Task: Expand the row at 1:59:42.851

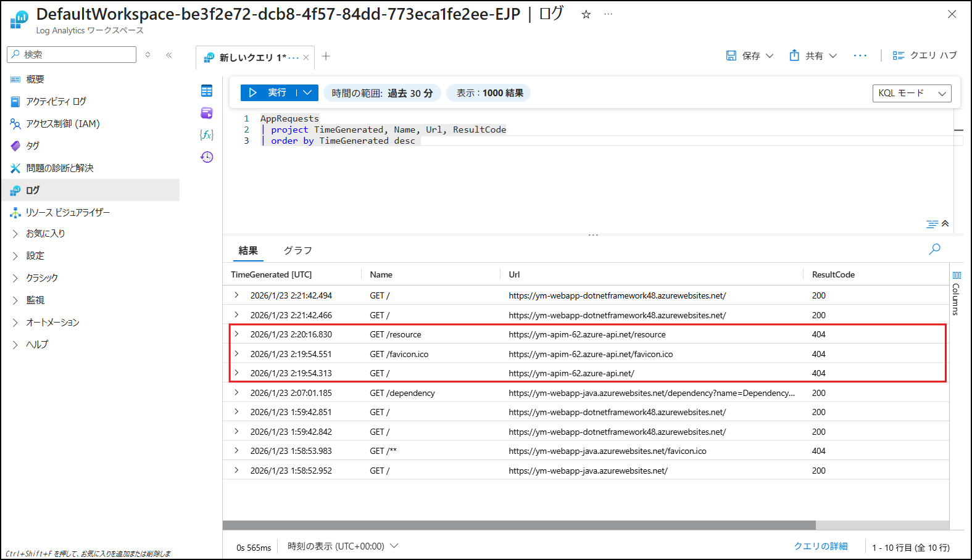Action: point(236,412)
